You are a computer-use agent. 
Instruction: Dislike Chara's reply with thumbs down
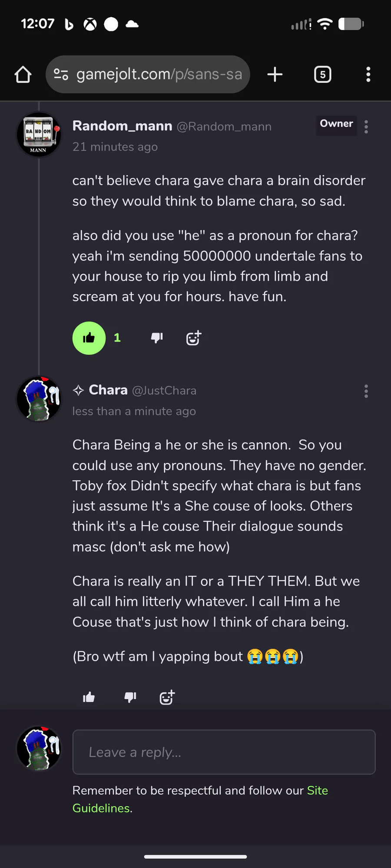(130, 697)
